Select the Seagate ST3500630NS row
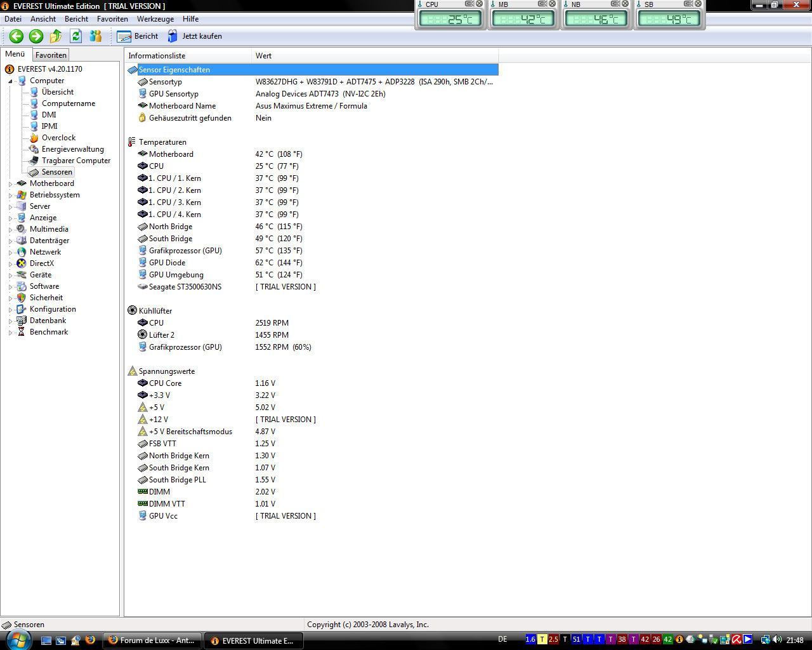 312,287
